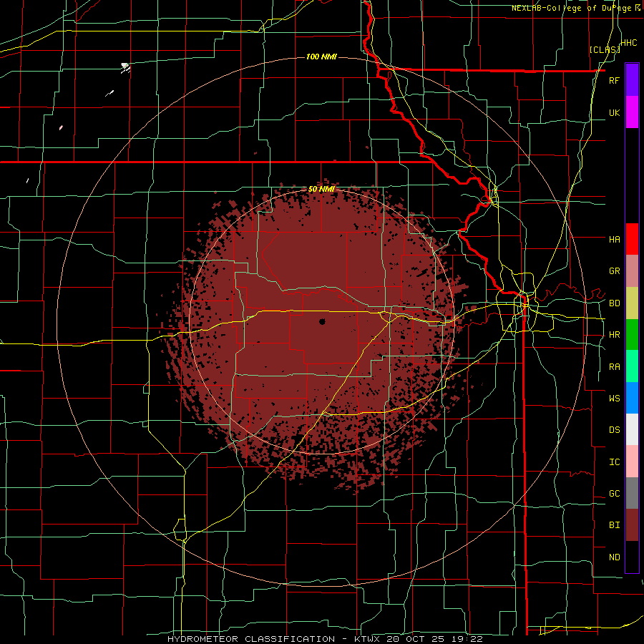This screenshot has height=644, width=644.
Task: Click the WS legend label
Action: (614, 398)
